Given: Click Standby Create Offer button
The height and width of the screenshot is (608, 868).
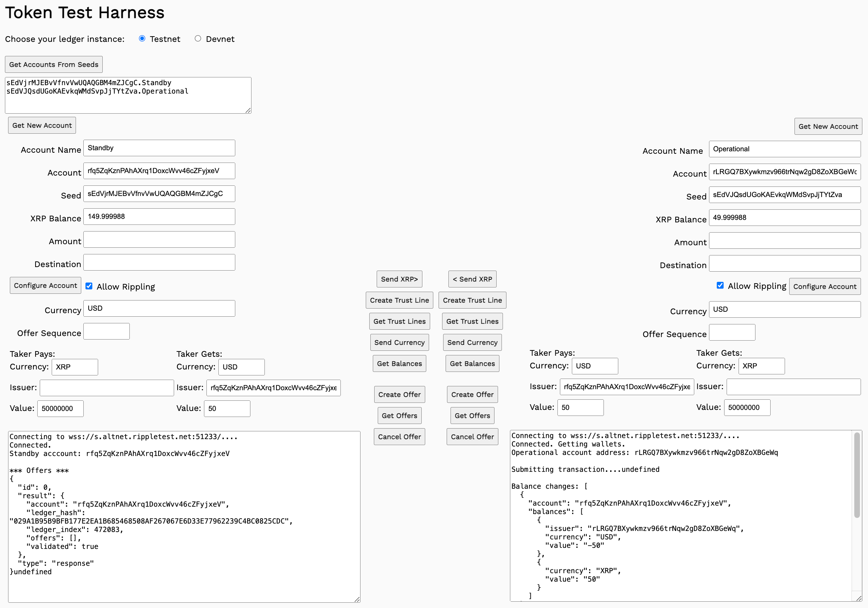Looking at the screenshot, I should click(399, 395).
